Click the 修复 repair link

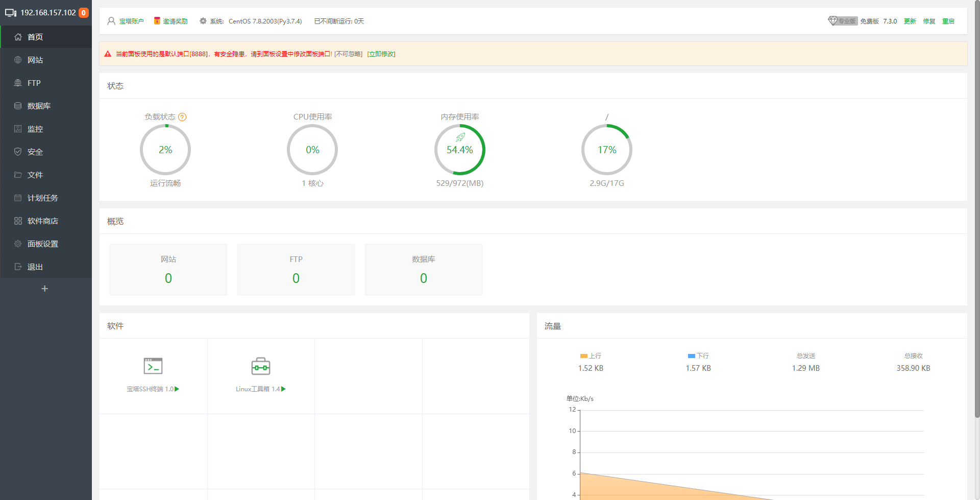929,21
